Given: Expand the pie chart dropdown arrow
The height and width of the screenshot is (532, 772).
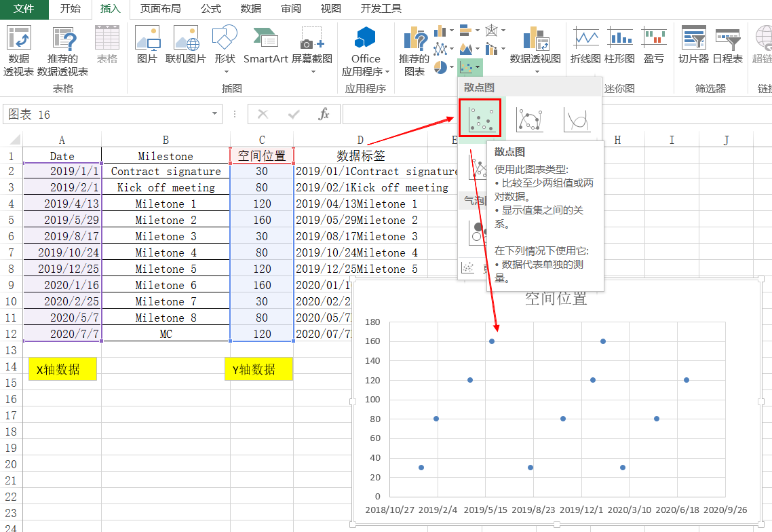Looking at the screenshot, I should [x=452, y=67].
